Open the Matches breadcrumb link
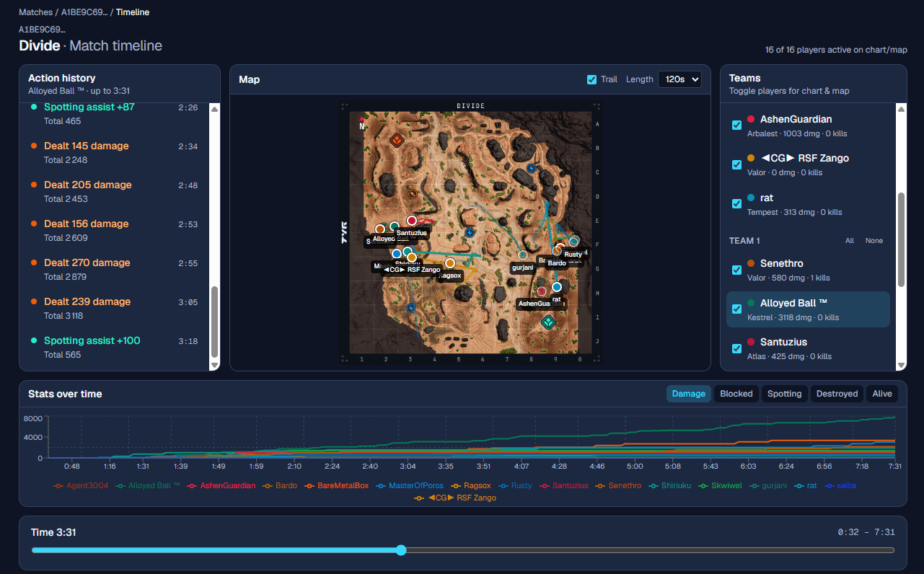The image size is (924, 574). click(35, 12)
